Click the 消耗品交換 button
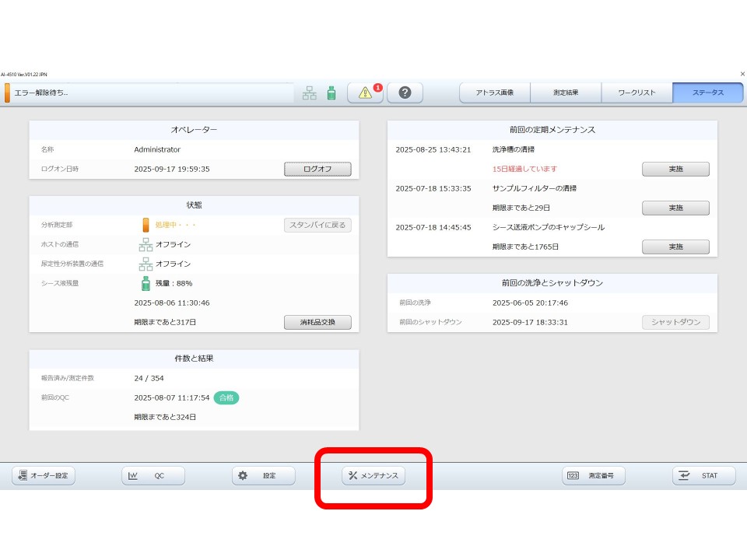The image size is (747, 560). click(317, 322)
